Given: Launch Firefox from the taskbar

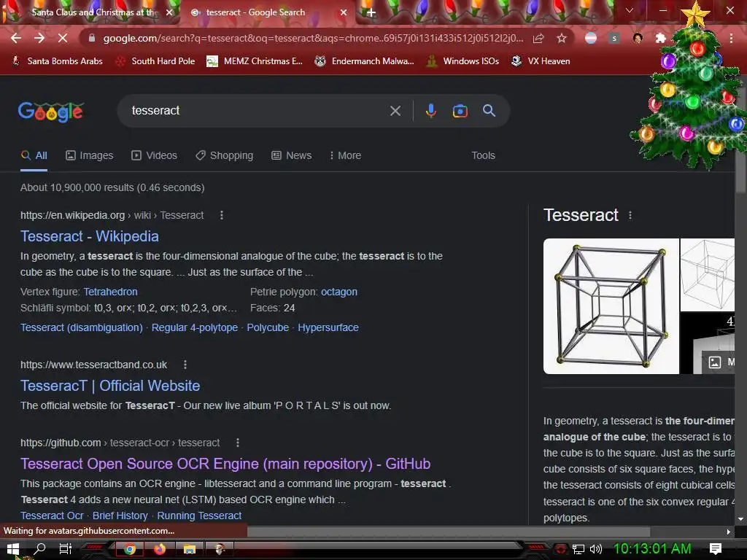Looking at the screenshot, I should click(x=160, y=549).
